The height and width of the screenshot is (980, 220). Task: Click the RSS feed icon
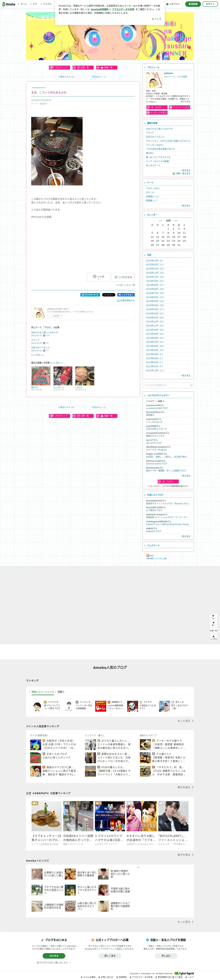point(148,556)
